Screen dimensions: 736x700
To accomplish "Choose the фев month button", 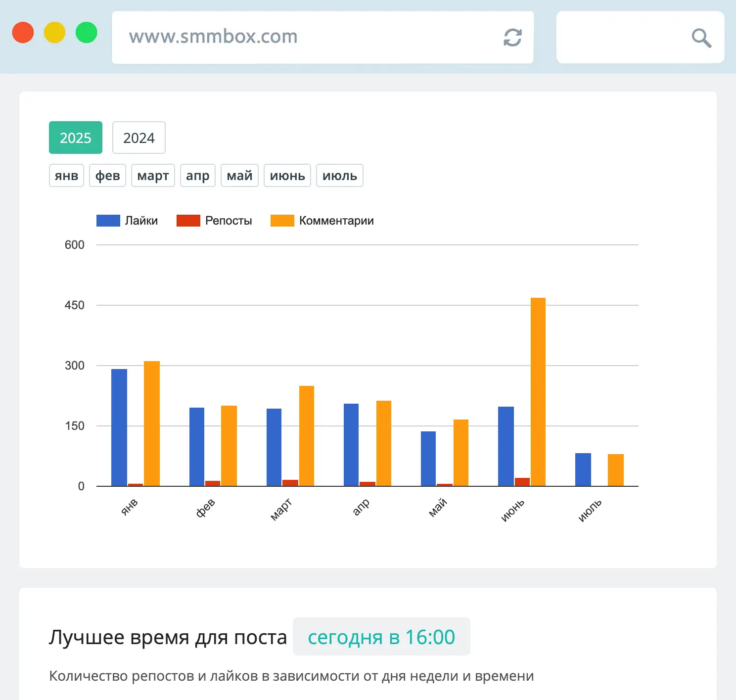I will 108,176.
